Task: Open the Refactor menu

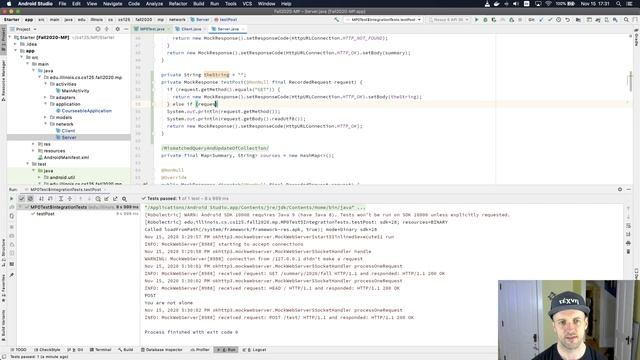Action: (x=178, y=4)
